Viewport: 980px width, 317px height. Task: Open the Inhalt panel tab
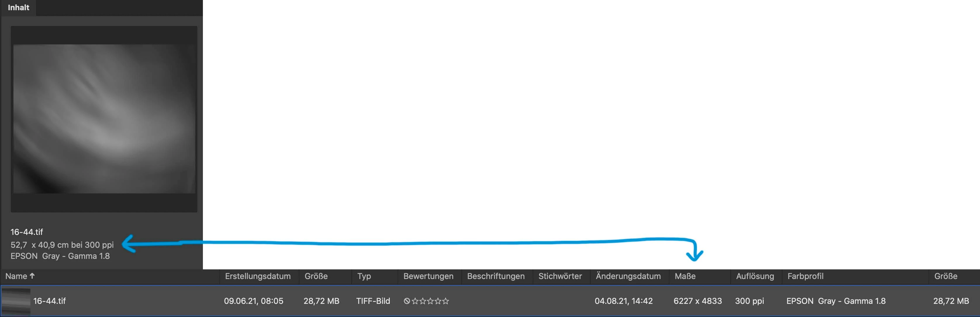[18, 8]
